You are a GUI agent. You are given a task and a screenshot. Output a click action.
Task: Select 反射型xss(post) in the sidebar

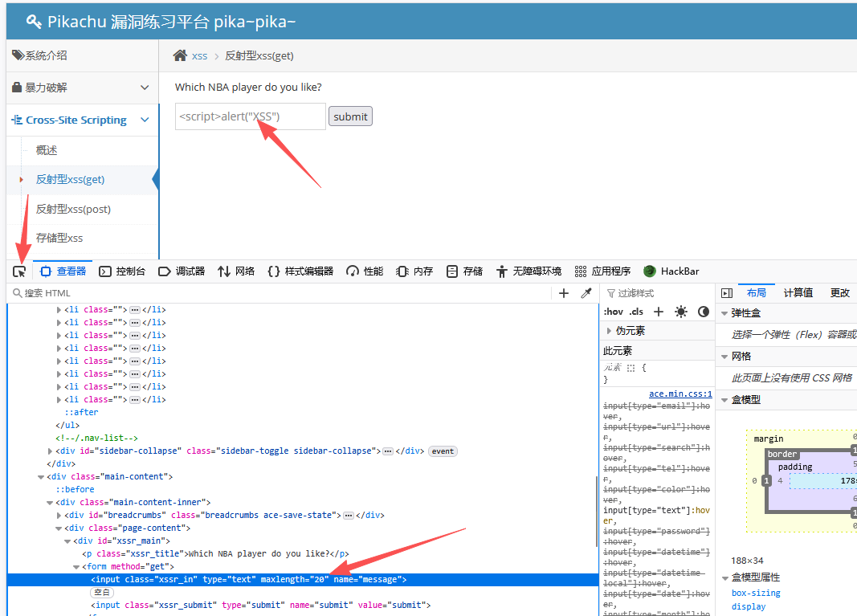click(73, 209)
